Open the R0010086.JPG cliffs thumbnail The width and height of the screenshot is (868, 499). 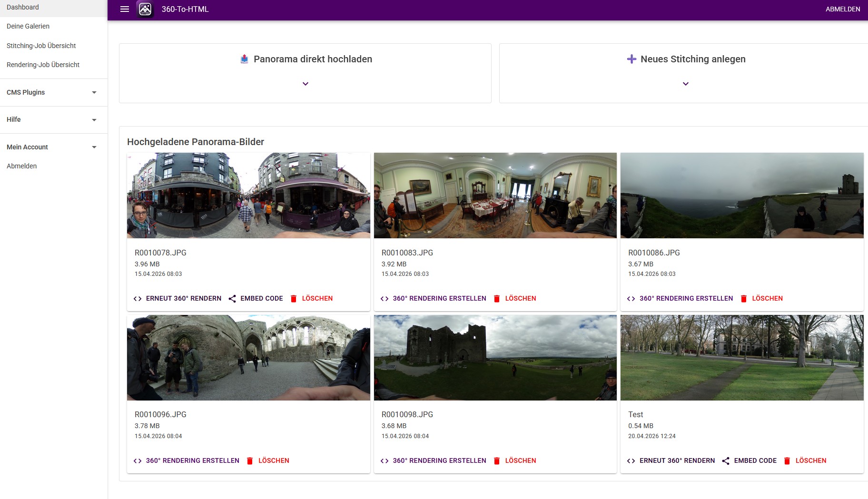[742, 196]
